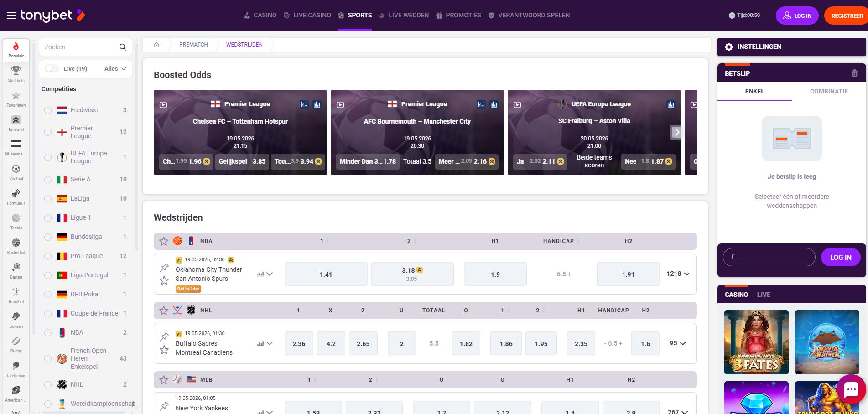This screenshot has width=868, height=414.
Task: Expand the 95 markets for Sabres vs Canadiens
Action: (x=678, y=343)
